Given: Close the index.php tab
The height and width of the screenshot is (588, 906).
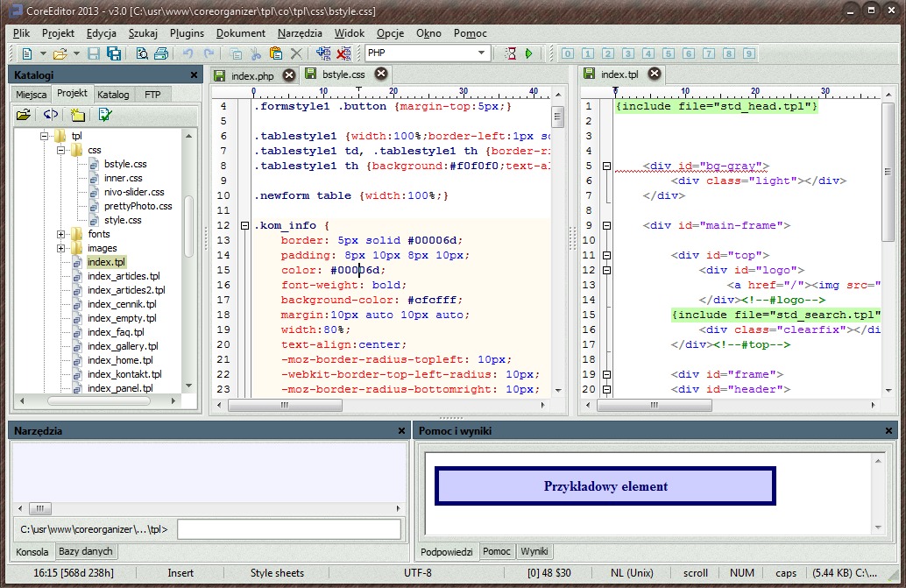Looking at the screenshot, I should (289, 75).
